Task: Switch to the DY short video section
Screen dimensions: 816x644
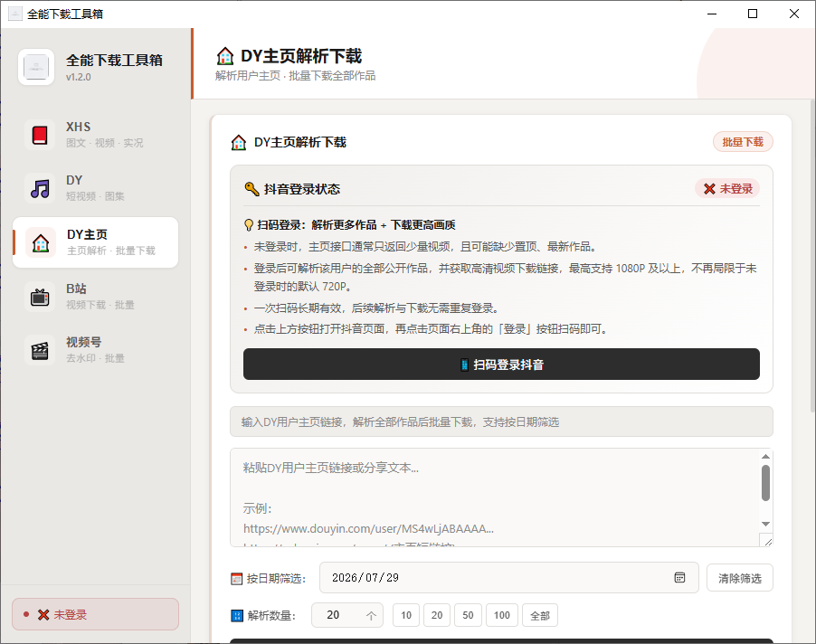Action: pyautogui.click(x=96, y=188)
